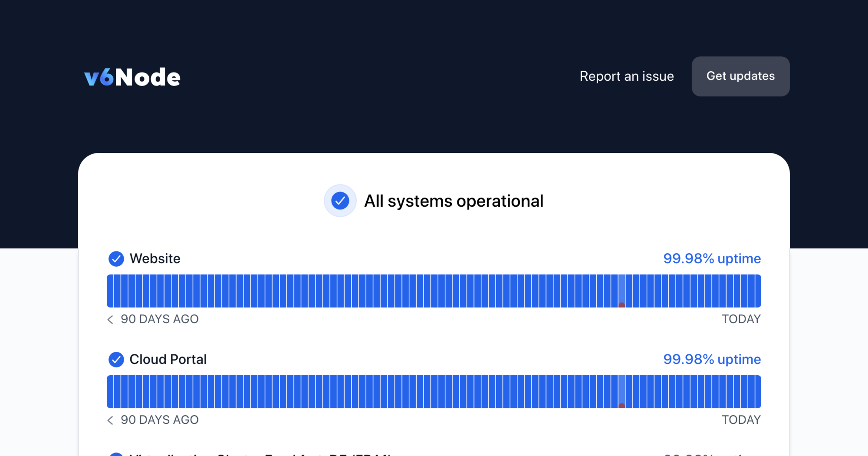Select the TODAY label under the Website bar
The image size is (868, 456).
pos(741,319)
